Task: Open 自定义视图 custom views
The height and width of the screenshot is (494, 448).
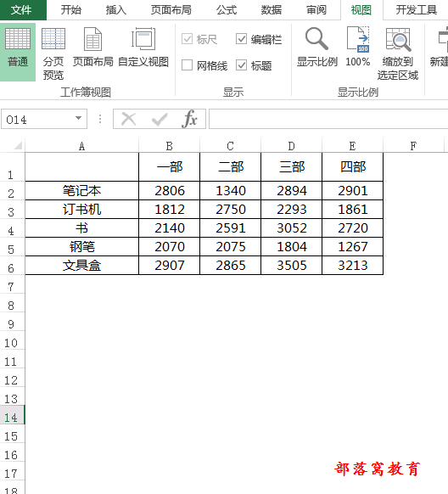Action: 143,48
